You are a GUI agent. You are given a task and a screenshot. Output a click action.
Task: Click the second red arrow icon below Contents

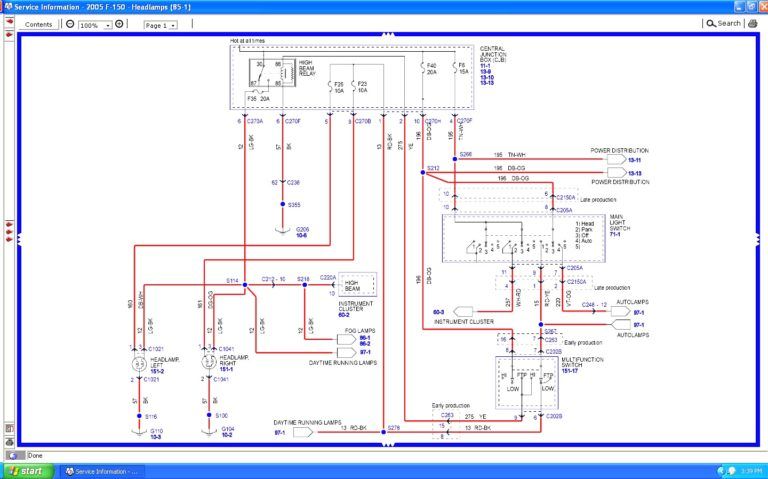pos(9,35)
